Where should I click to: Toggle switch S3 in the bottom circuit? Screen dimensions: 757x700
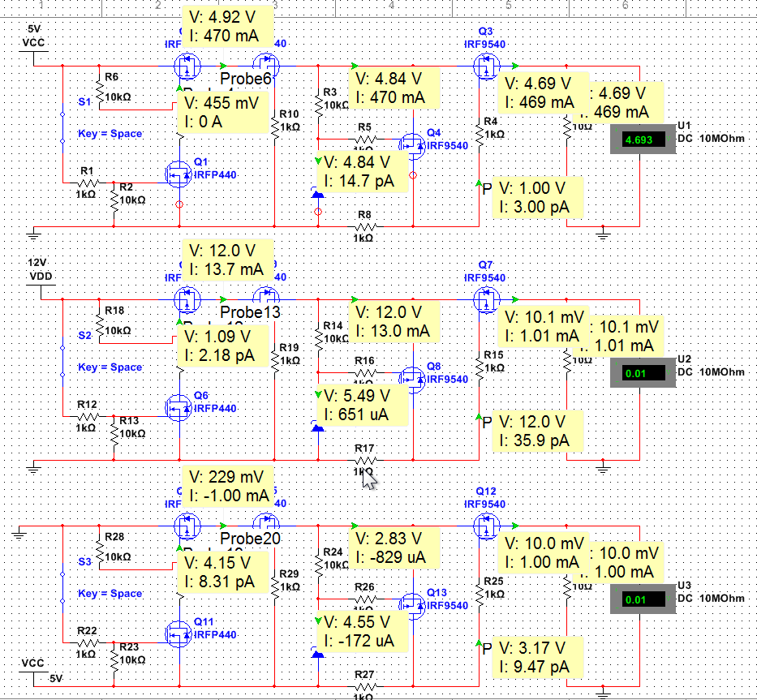62,587
